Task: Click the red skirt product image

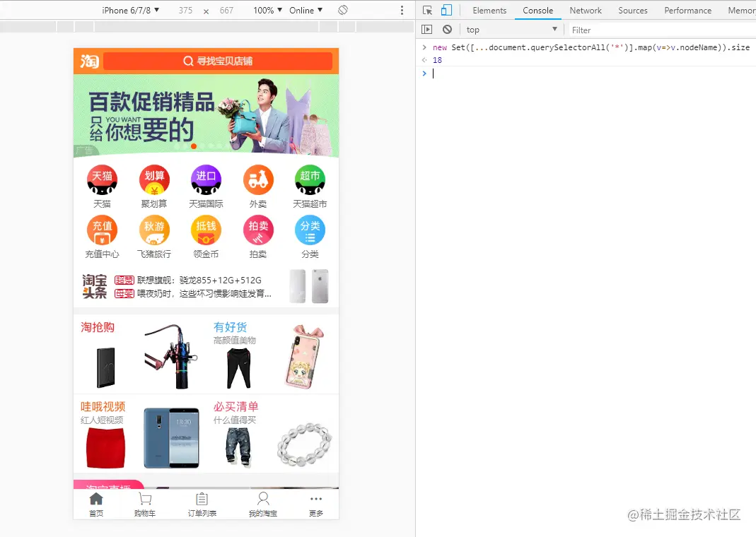Action: (105, 447)
